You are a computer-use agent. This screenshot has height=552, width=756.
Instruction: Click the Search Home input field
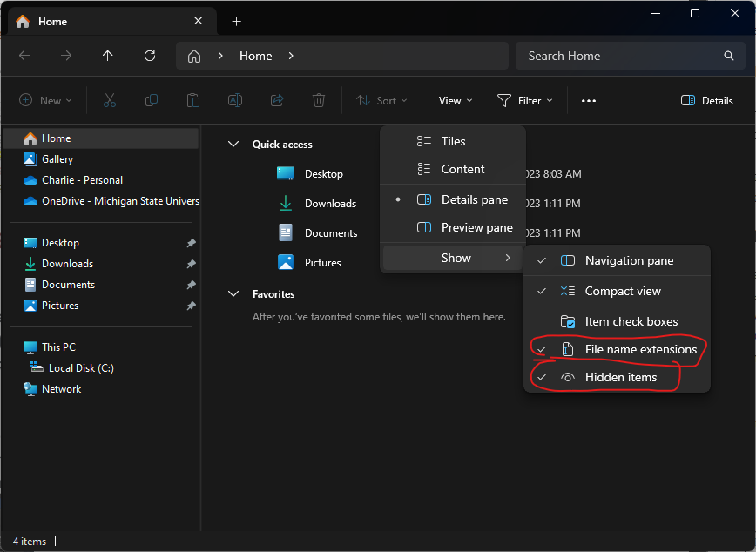618,56
